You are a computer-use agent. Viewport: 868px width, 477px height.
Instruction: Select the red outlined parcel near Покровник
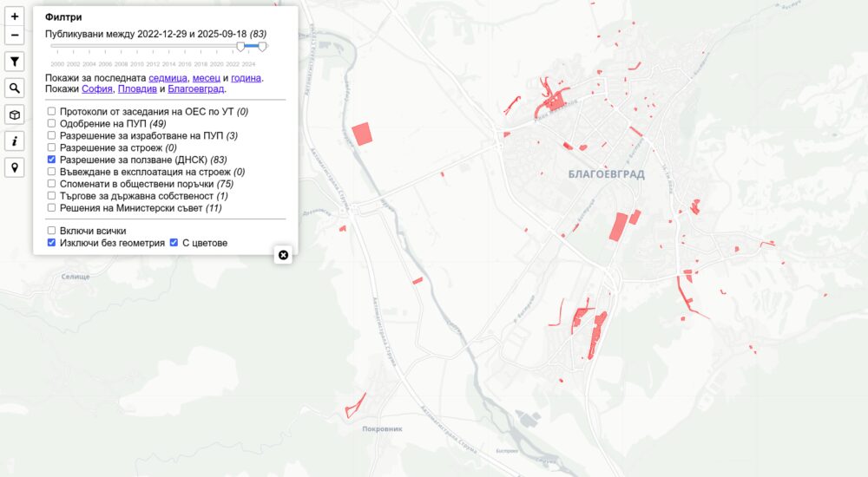[355, 406]
